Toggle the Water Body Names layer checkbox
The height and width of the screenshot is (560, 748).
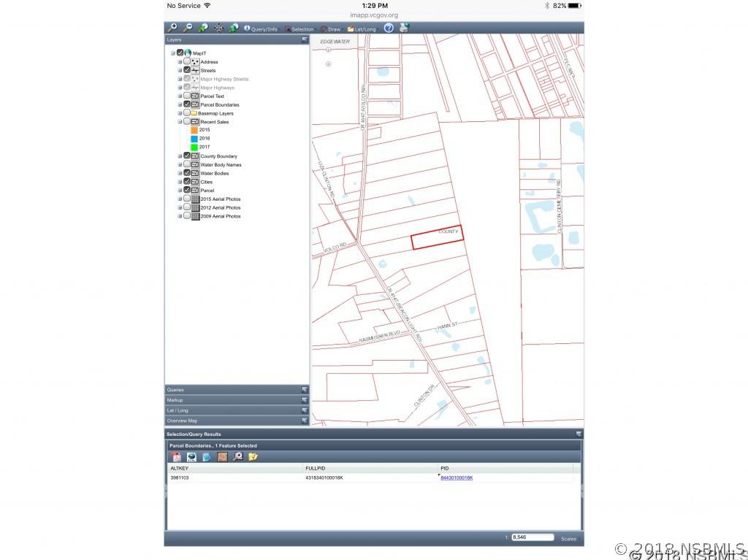pyautogui.click(x=187, y=164)
